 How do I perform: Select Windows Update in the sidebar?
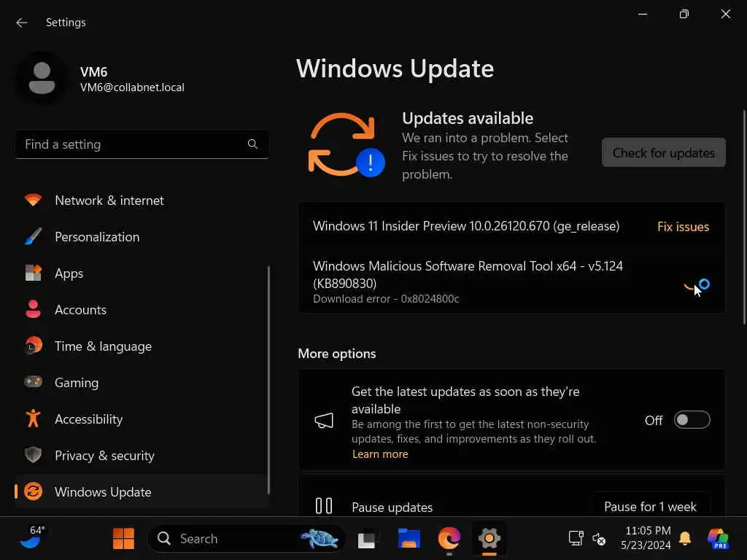click(x=142, y=491)
